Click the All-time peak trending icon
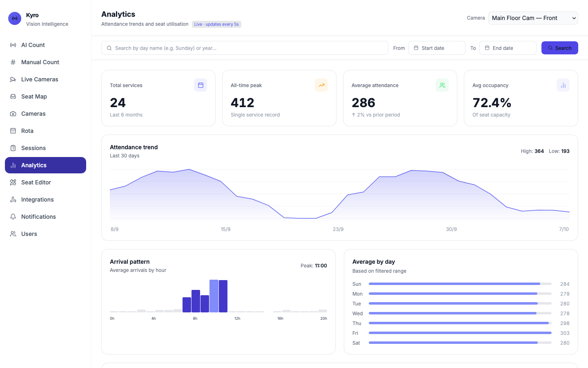This screenshot has height=368, width=588. coord(321,85)
